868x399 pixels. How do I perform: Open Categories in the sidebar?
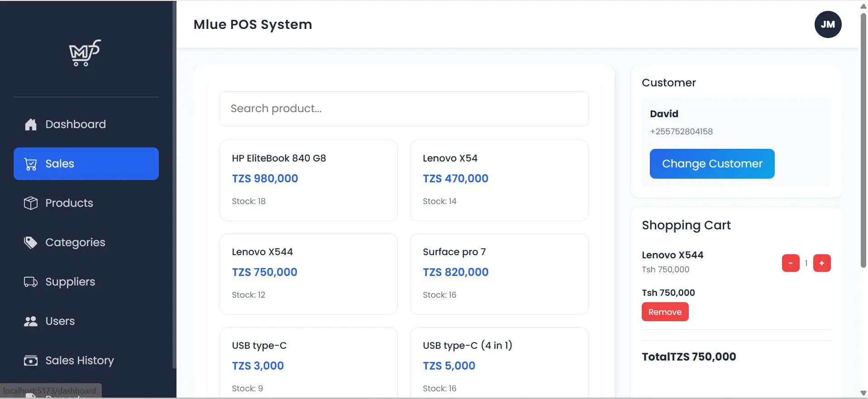click(x=86, y=242)
